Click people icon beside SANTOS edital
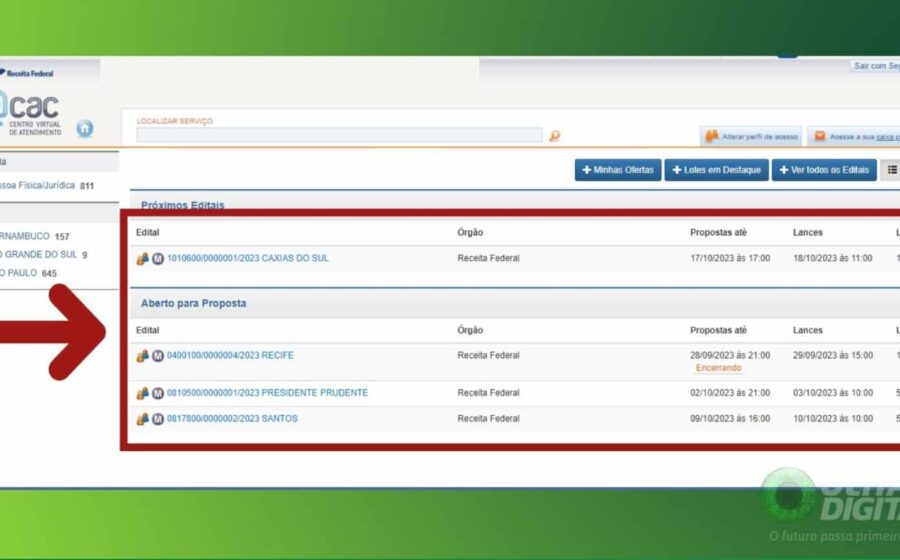 point(142,419)
